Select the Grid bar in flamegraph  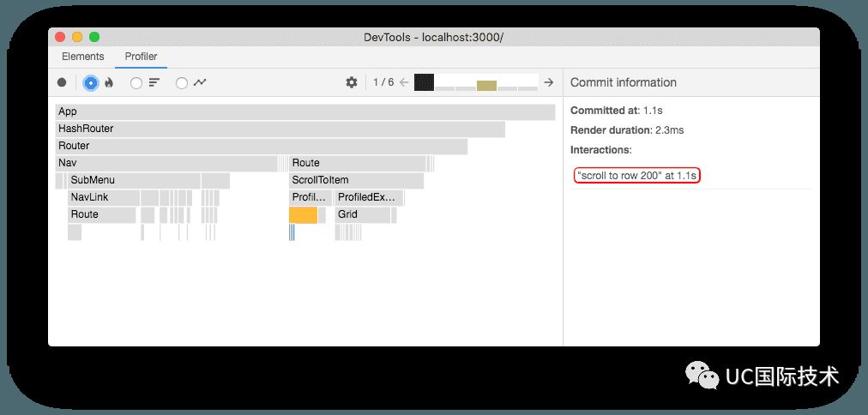363,214
